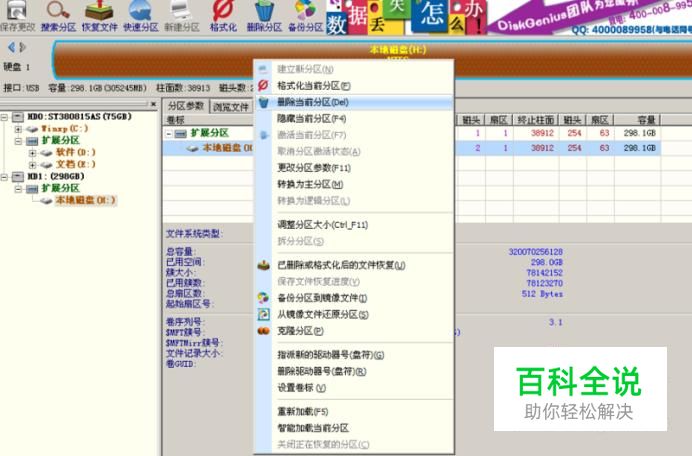The height and width of the screenshot is (456, 692).
Task: Choose 调整分区大小(Ctrl_F11) menu entry
Action: pyautogui.click(x=354, y=225)
